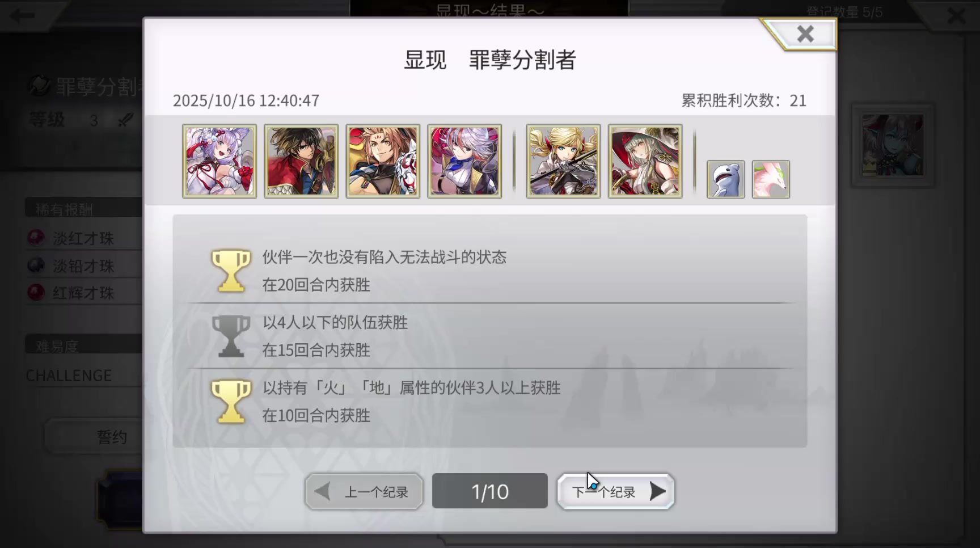Viewport: 980px width, 548px height.
Task: Select the witch hat character portrait
Action: coord(645,161)
